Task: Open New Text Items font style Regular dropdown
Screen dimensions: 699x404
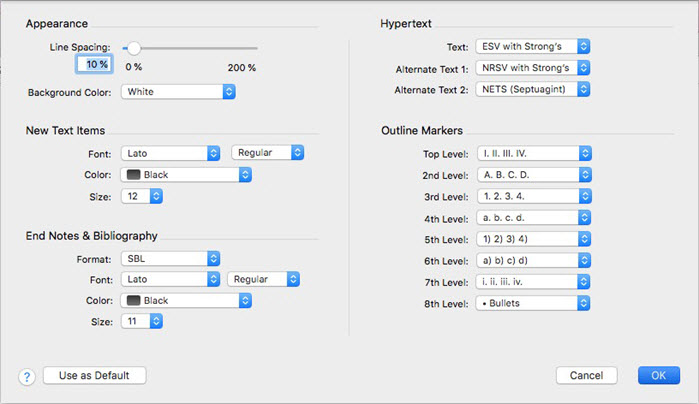Action: (267, 153)
